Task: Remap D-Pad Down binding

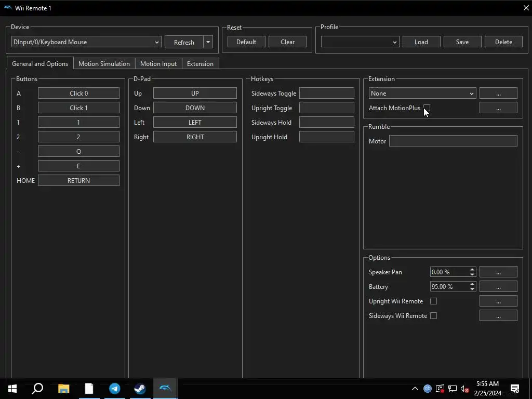Action: click(195, 108)
